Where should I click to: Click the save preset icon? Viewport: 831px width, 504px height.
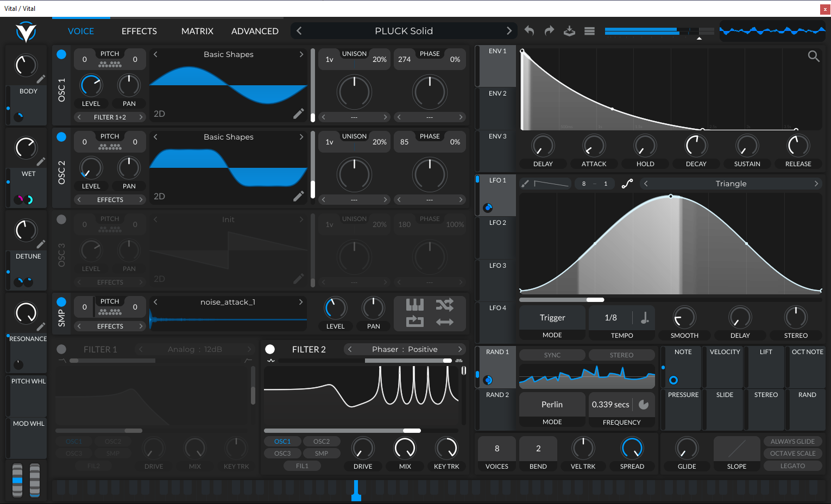pyautogui.click(x=569, y=31)
